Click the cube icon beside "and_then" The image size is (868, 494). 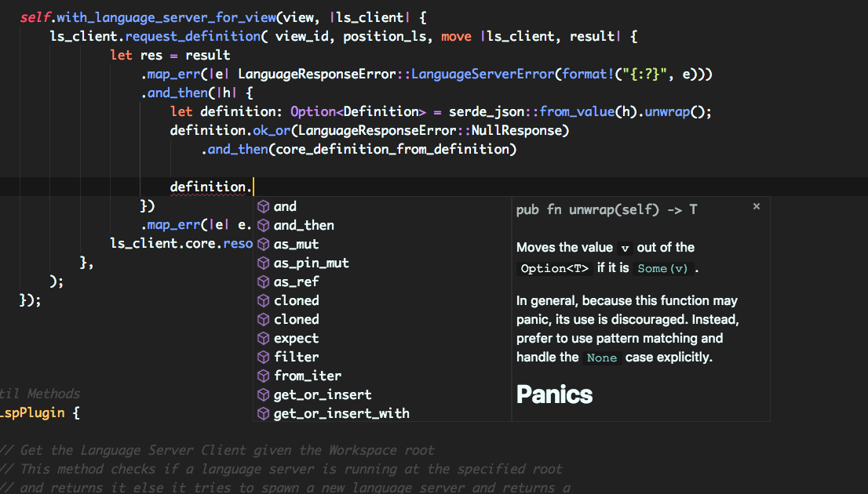[x=263, y=225]
